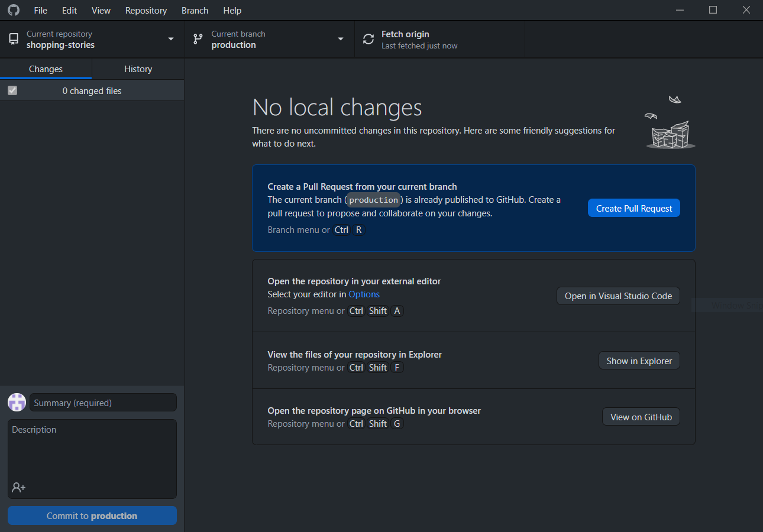Open the View menu
The width and height of the screenshot is (763, 532).
[x=101, y=11]
